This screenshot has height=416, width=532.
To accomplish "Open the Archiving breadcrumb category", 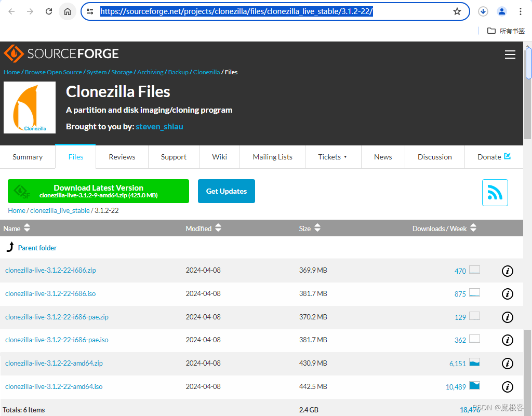I will click(150, 72).
